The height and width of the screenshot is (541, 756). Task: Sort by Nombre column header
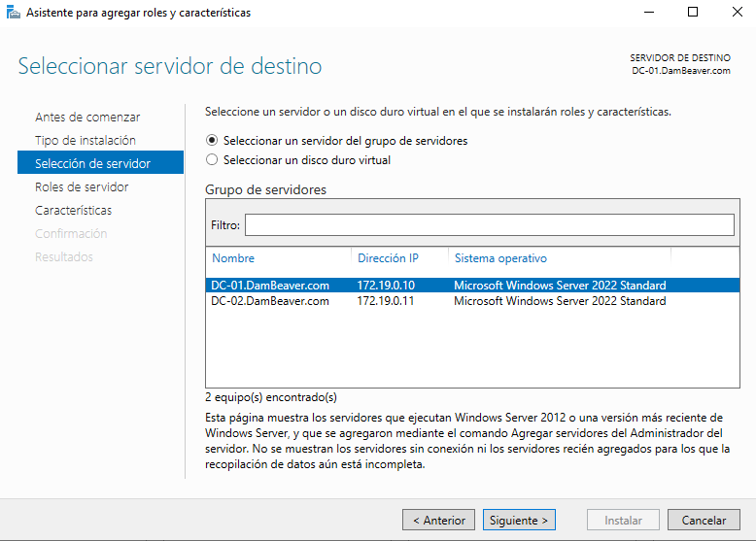[233, 258]
